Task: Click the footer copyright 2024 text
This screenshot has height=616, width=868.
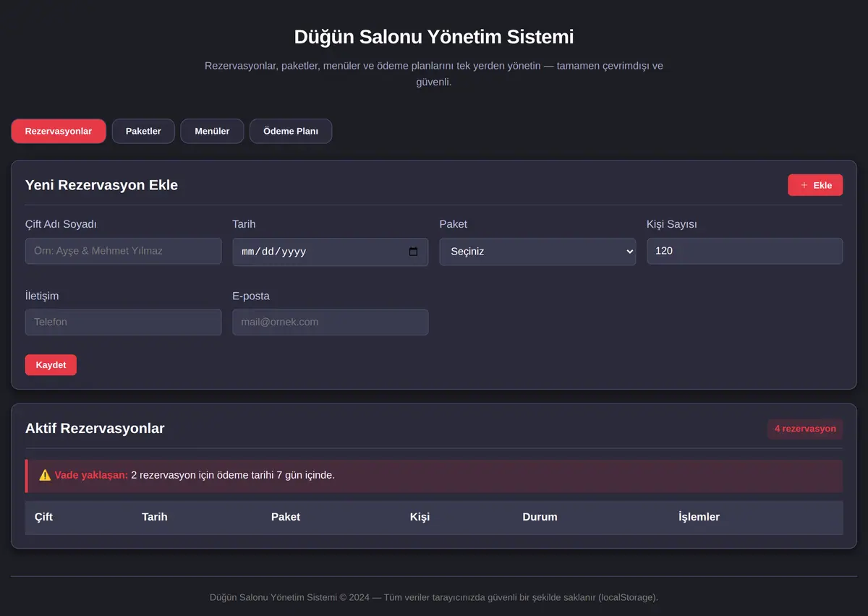Action: [x=434, y=597]
